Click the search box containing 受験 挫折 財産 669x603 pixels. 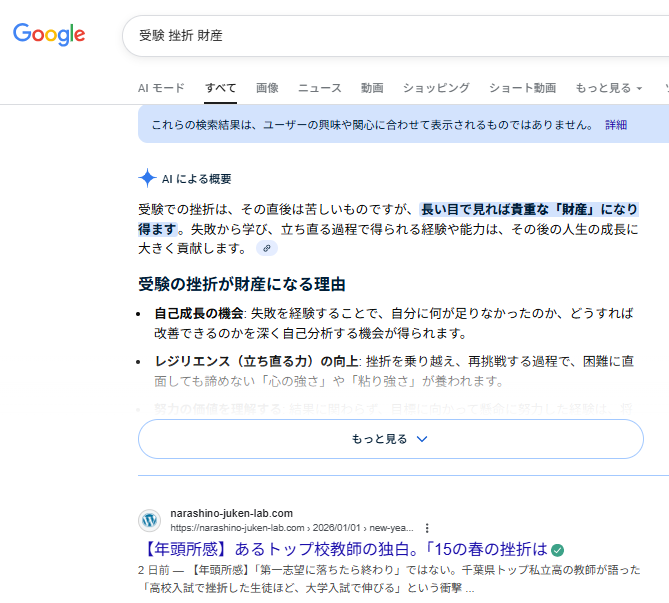400,35
